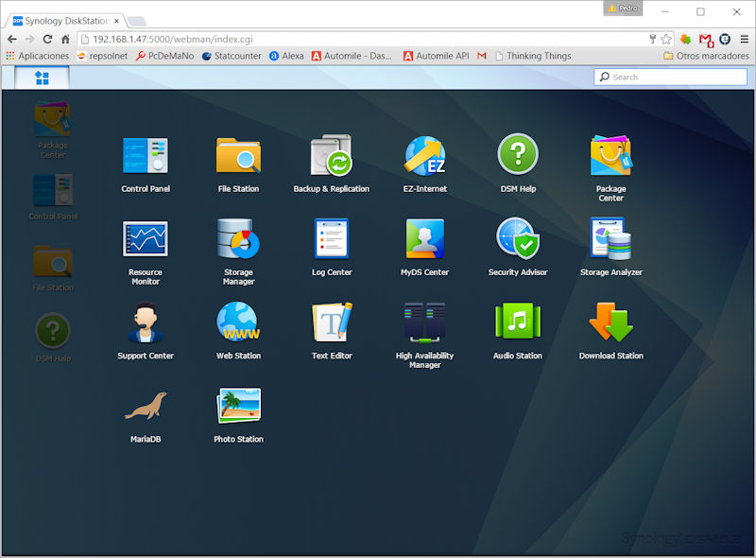Screen dimensions: 756x558
Task: Launch Audio Station
Action: coord(518,331)
